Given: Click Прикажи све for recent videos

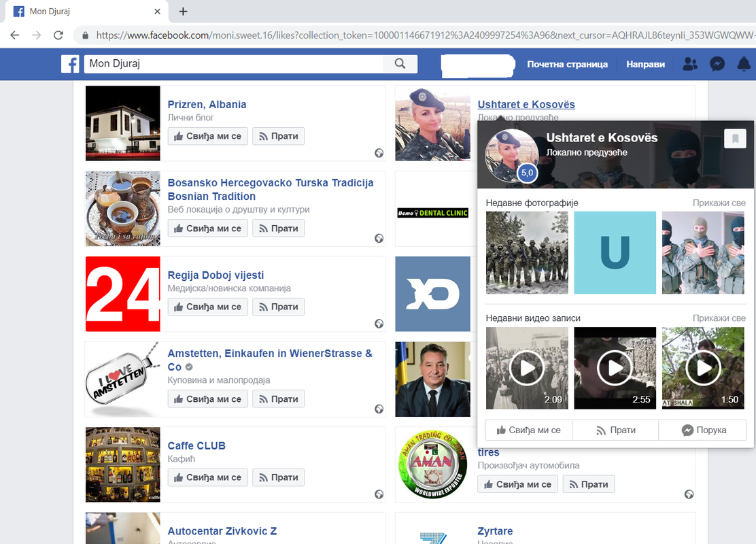Looking at the screenshot, I should 719,318.
